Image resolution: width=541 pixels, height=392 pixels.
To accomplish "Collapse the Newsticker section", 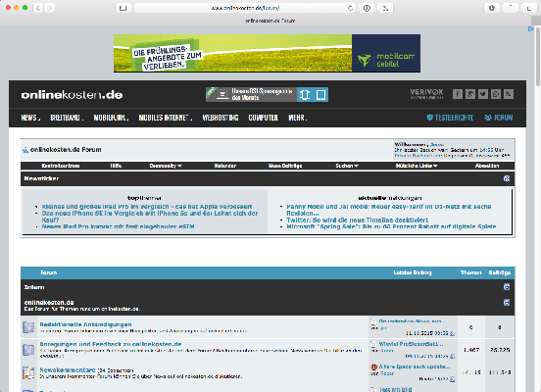I will click(507, 178).
